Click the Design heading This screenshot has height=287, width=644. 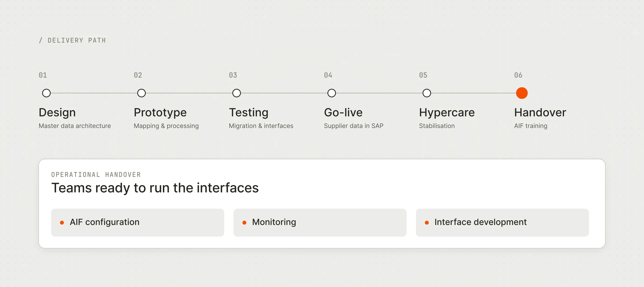click(57, 113)
